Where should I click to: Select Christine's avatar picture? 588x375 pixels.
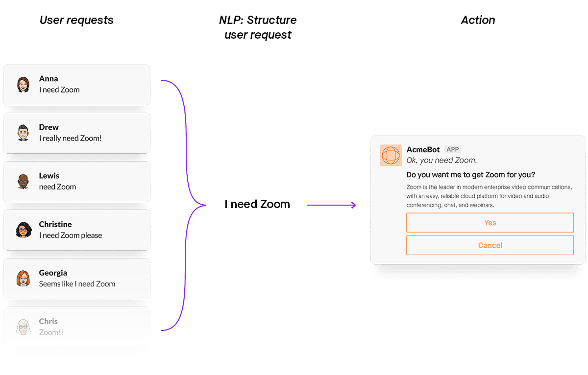tap(23, 229)
